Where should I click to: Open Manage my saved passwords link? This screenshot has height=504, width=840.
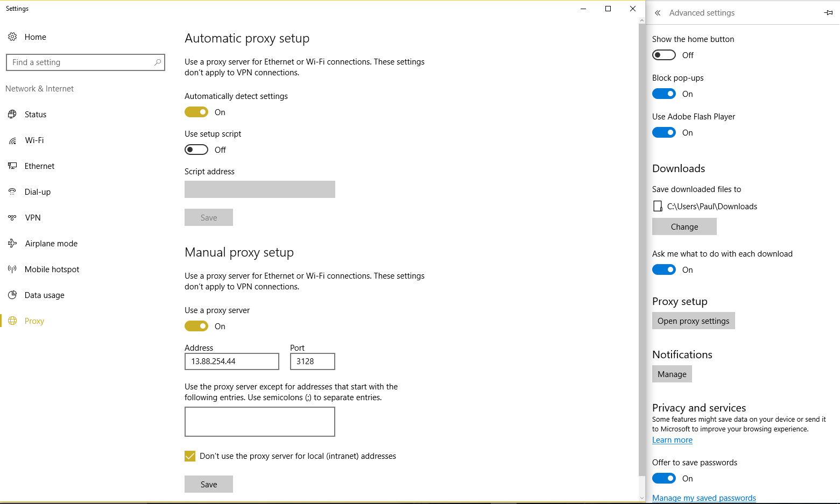pyautogui.click(x=704, y=498)
